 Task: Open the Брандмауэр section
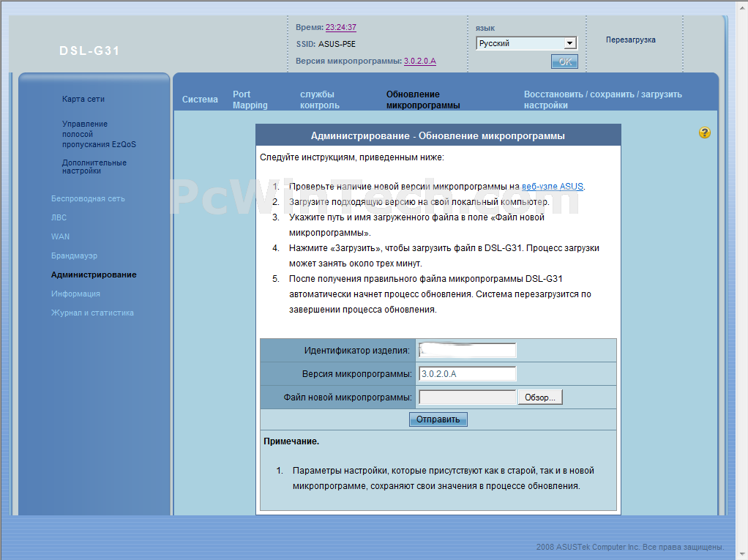pos(74,255)
